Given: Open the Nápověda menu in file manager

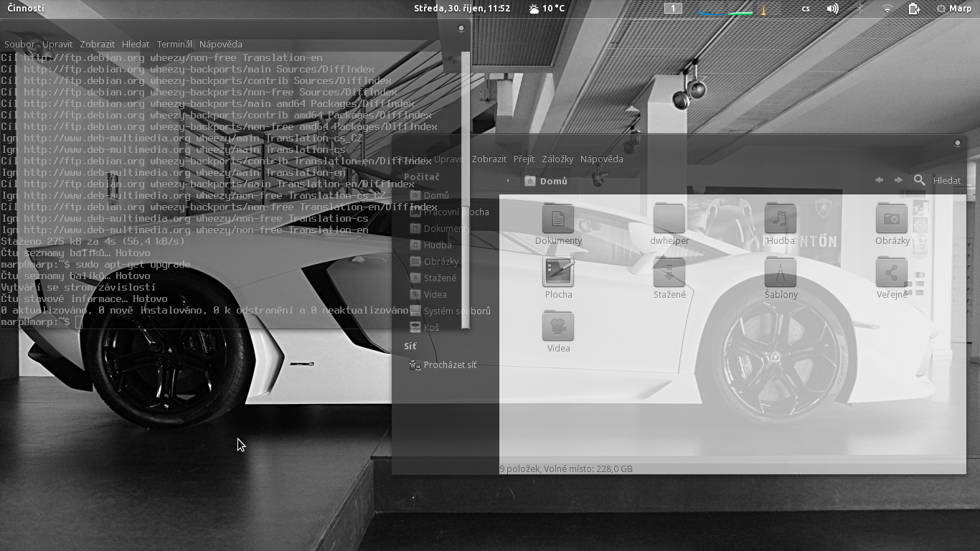Looking at the screenshot, I should (602, 159).
